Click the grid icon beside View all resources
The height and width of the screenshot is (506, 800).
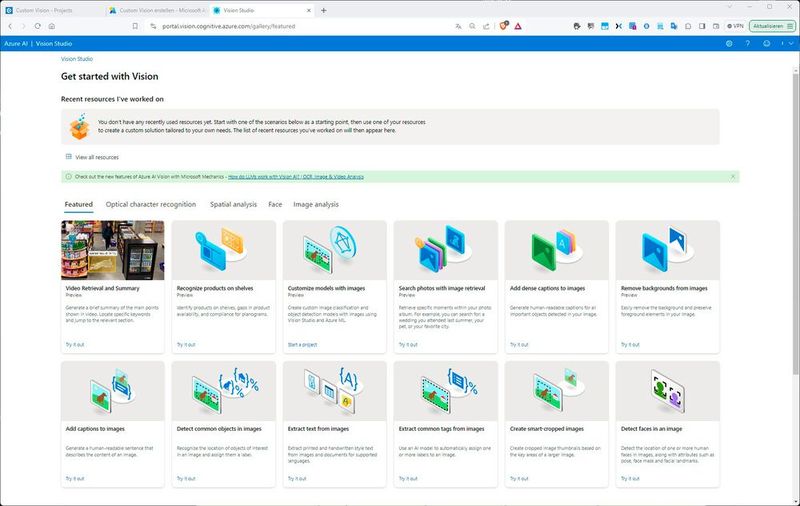pos(68,157)
